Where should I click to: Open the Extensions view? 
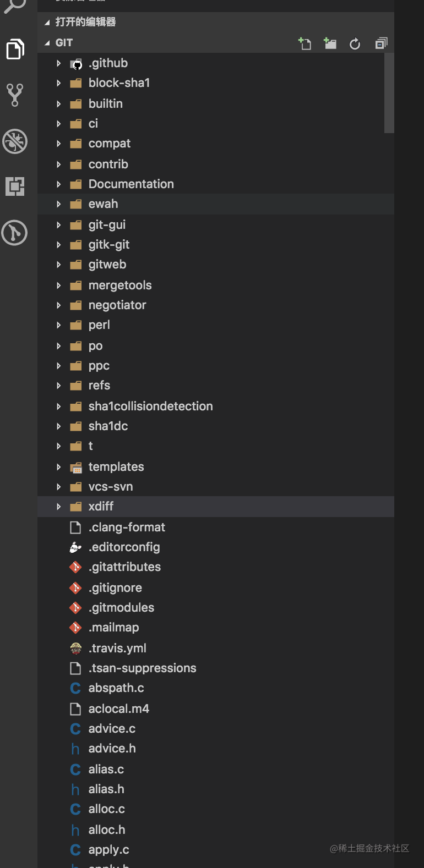pos(15,186)
